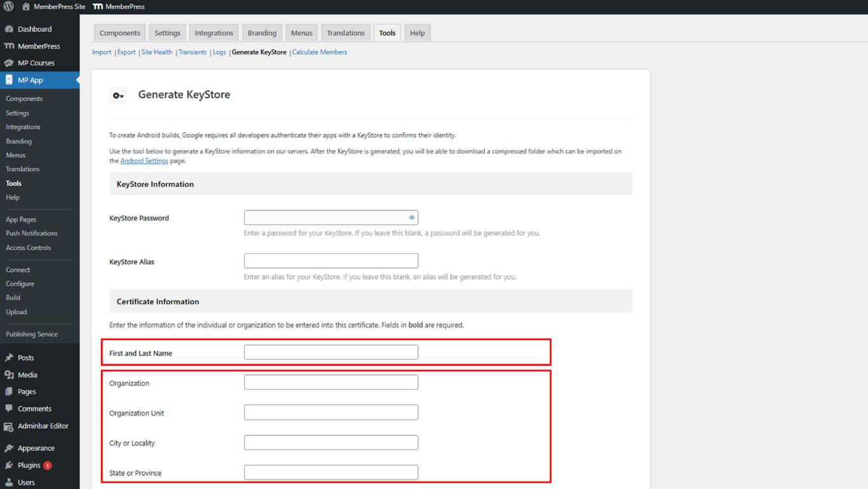Open MP Courses from the sidebar
The image size is (868, 489).
tap(36, 63)
